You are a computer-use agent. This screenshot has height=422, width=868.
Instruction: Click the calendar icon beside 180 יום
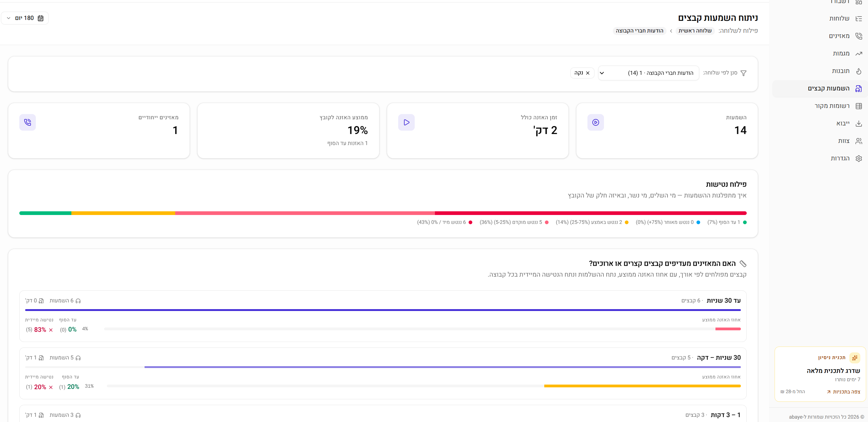(41, 18)
